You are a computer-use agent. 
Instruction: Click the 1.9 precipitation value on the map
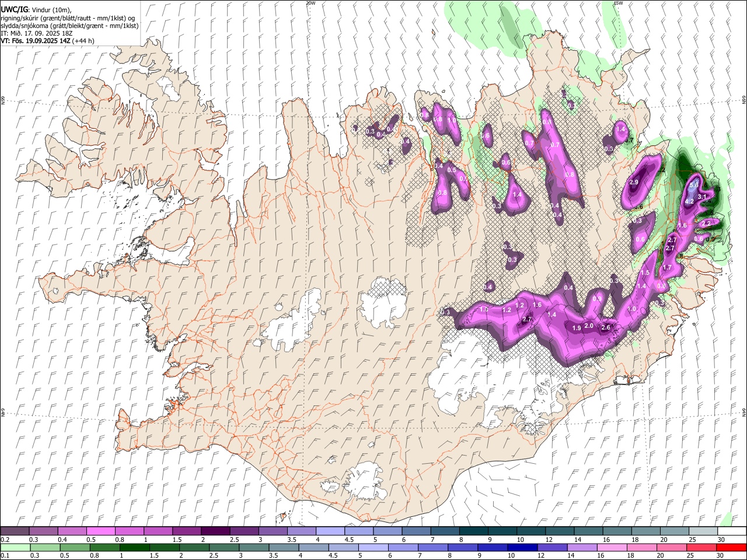(x=577, y=328)
